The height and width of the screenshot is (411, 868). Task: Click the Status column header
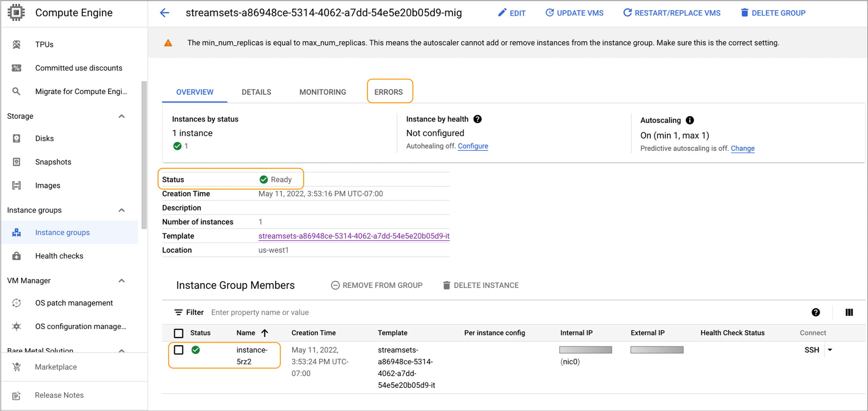point(200,333)
